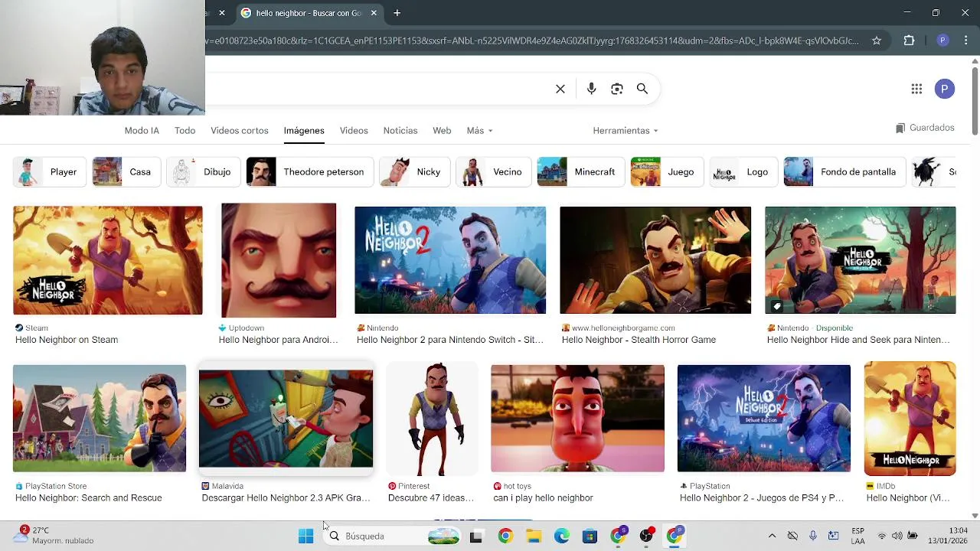Open the Noticias tab

400,130
